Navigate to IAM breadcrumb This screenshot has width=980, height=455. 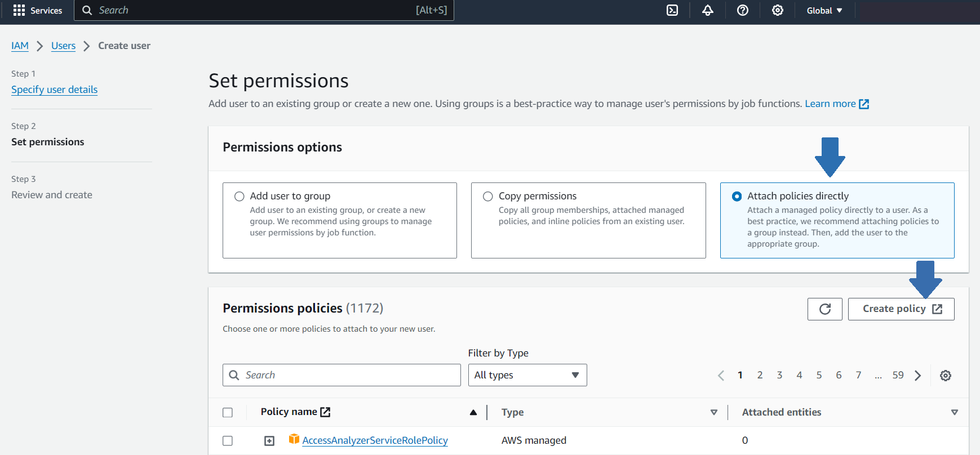tap(20, 46)
